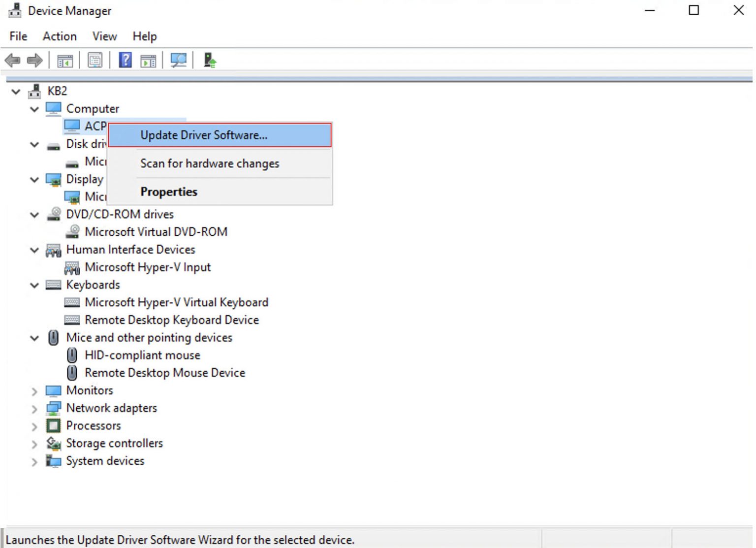Screen dimensions: 756x548
Task: Choose Scan for hardware changes in context menu
Action: tap(209, 163)
